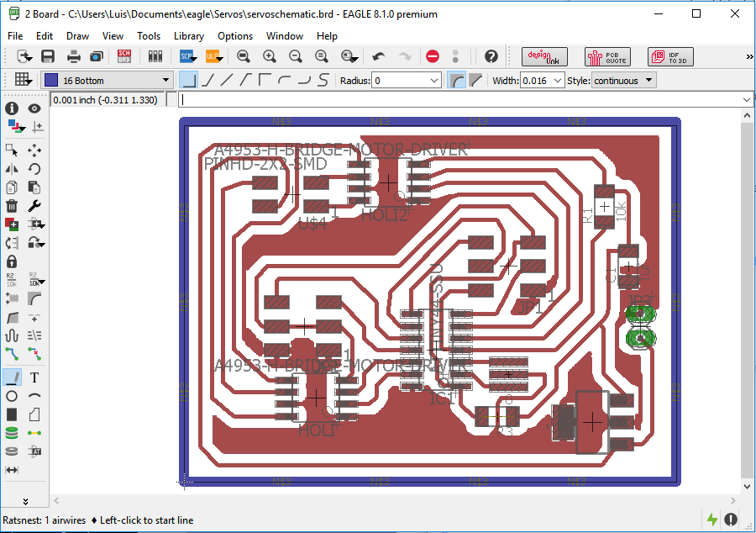756x533 pixels.
Task: Enable straight miter option
Action: (475, 80)
